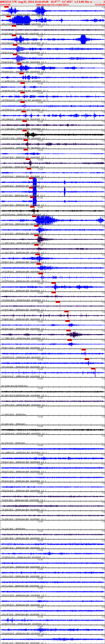Select the PB B031 EHZ trace label
The height and width of the screenshot is (644, 105).
(x=24, y=262)
